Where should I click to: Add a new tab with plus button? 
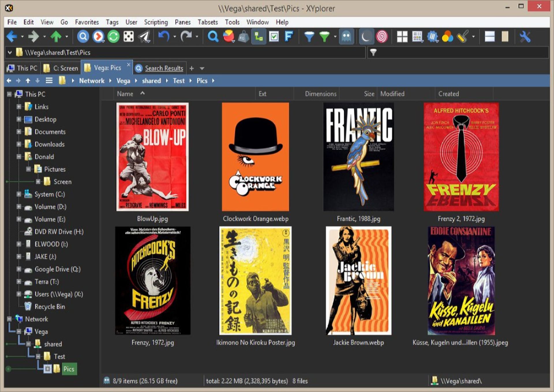pyautogui.click(x=192, y=69)
